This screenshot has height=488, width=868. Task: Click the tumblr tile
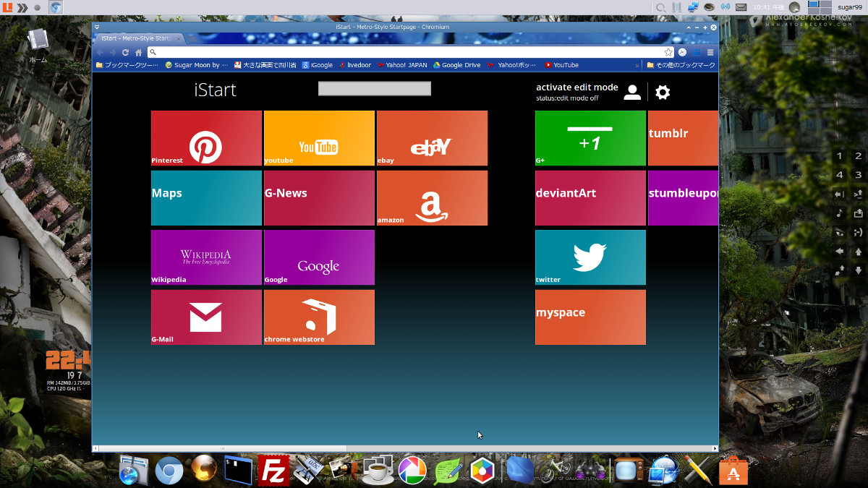tap(683, 138)
